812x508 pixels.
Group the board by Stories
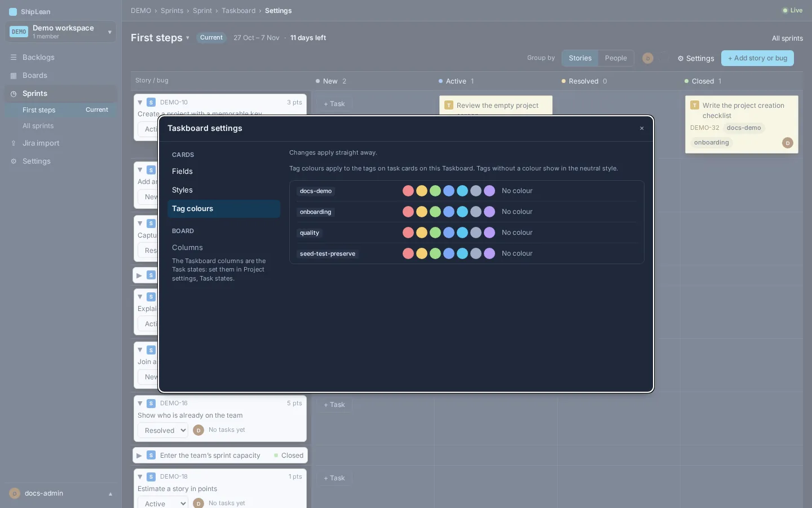point(580,58)
